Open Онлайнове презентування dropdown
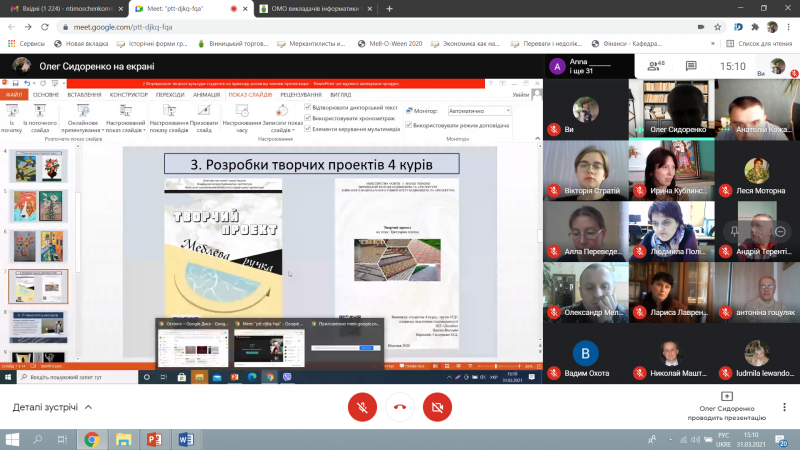800x450 pixels. tap(83, 119)
